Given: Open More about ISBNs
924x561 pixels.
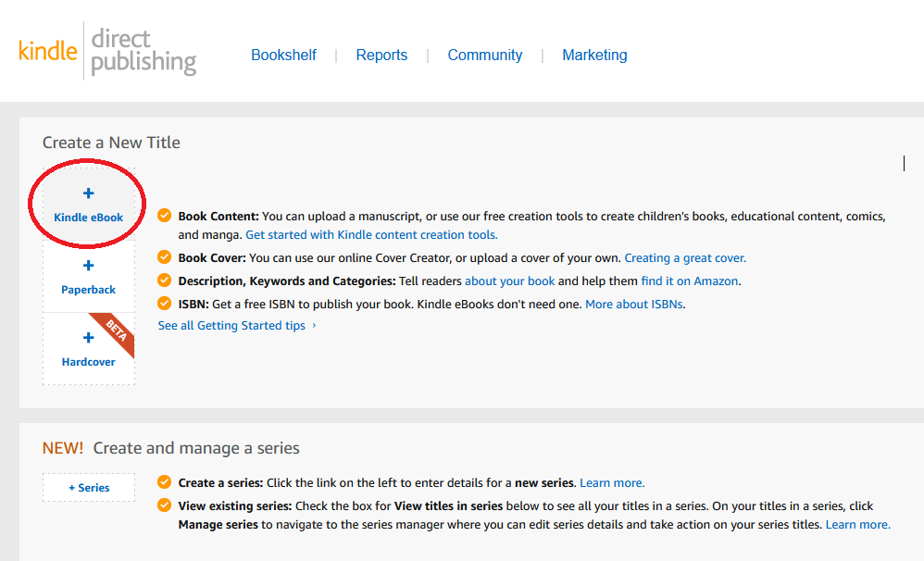Looking at the screenshot, I should 633,303.
